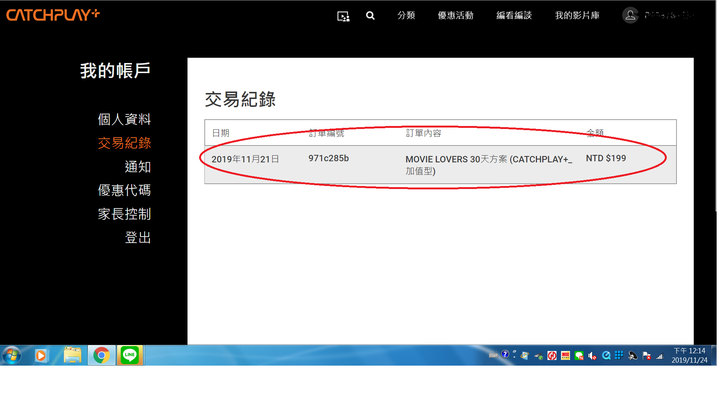Click the show desktop strip beside clock

pos(713,355)
